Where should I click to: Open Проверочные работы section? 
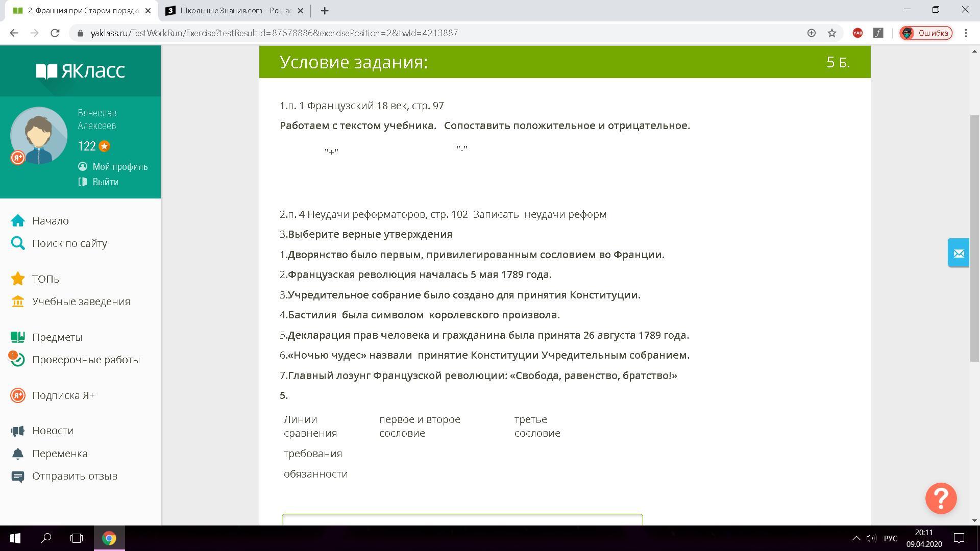coord(86,360)
